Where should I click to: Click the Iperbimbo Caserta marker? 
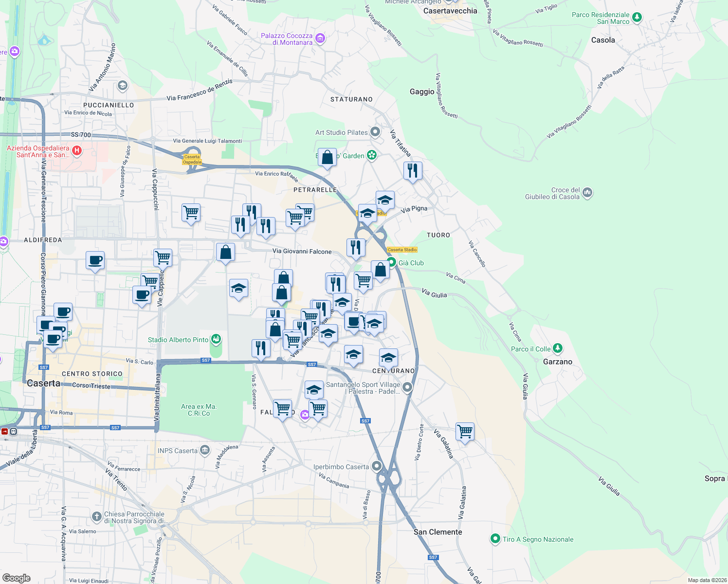pos(376,466)
